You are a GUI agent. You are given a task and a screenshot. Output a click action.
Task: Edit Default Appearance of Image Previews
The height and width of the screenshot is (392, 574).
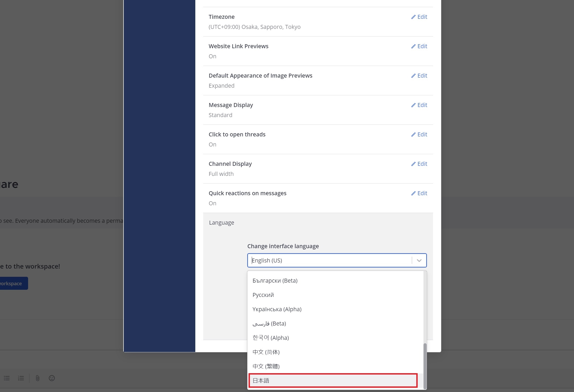pos(419,76)
